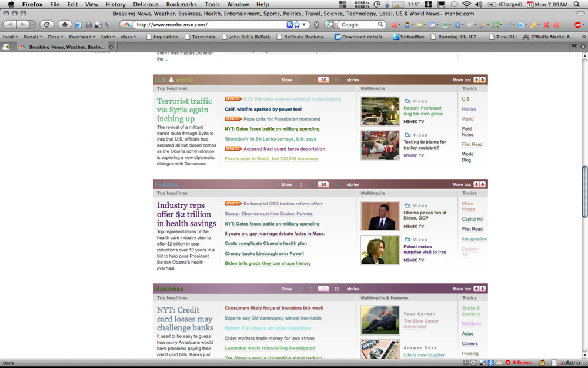This screenshot has width=588, height=368.
Task: Focus the URL address field
Action: [209, 25]
